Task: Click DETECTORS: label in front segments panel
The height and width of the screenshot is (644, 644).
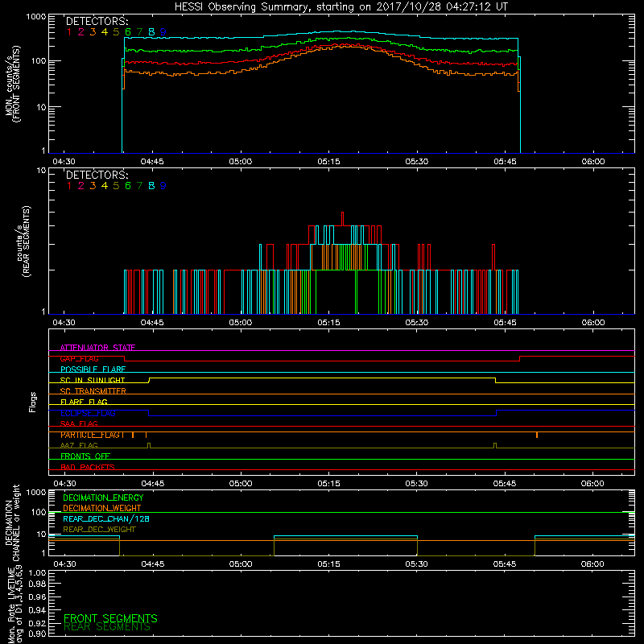Action: [97, 22]
